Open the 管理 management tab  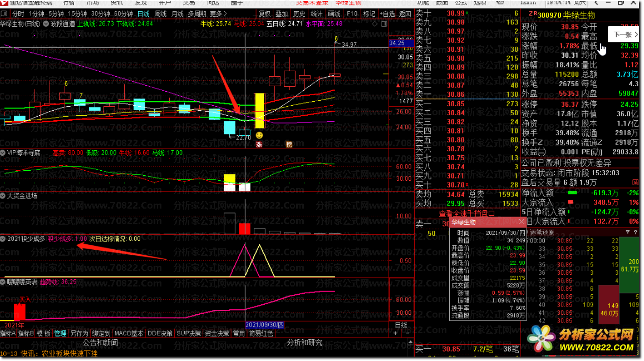point(60,334)
